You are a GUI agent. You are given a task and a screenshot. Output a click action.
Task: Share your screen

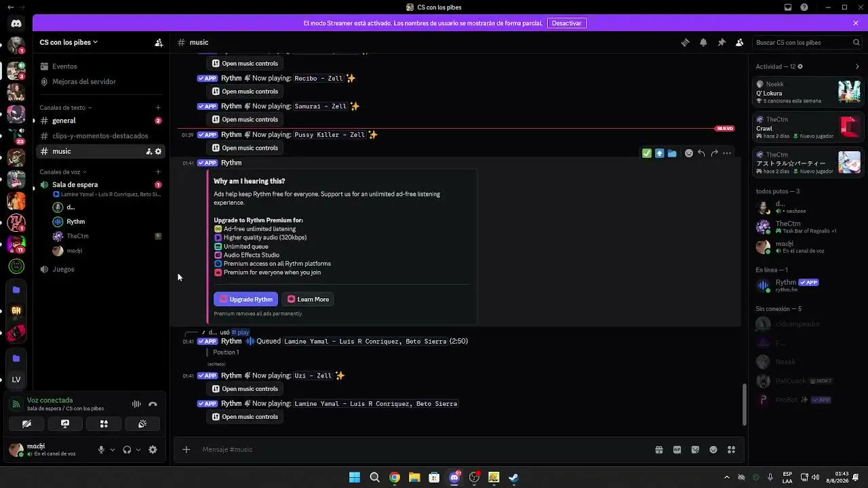click(65, 424)
